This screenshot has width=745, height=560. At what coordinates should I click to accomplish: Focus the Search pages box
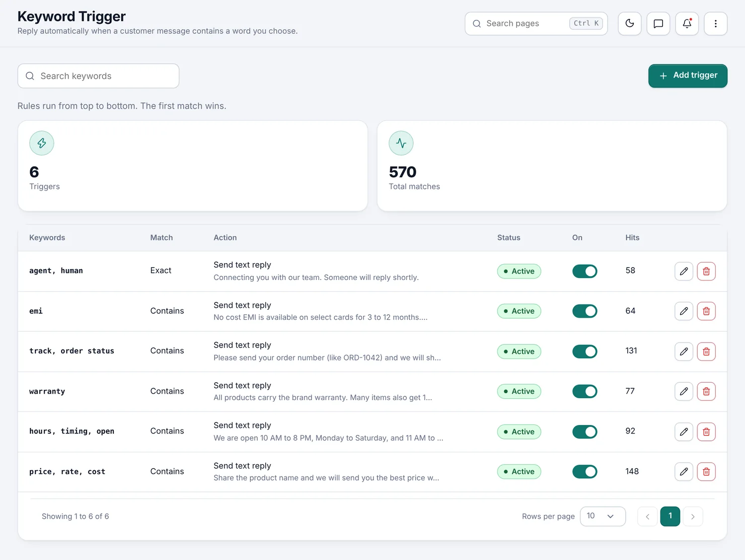click(536, 23)
